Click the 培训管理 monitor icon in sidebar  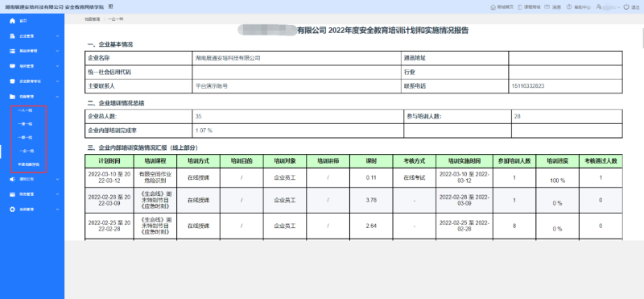coord(12,66)
